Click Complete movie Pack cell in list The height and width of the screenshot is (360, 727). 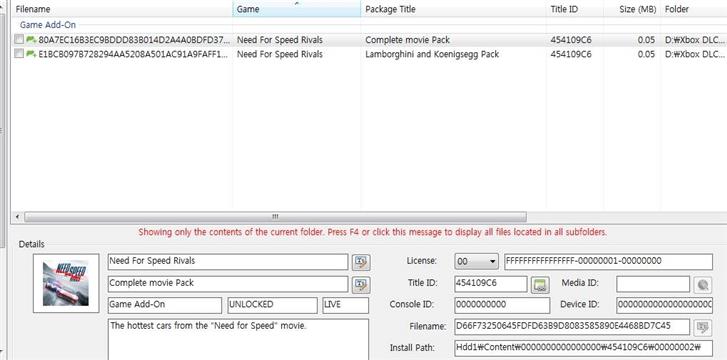coord(408,40)
